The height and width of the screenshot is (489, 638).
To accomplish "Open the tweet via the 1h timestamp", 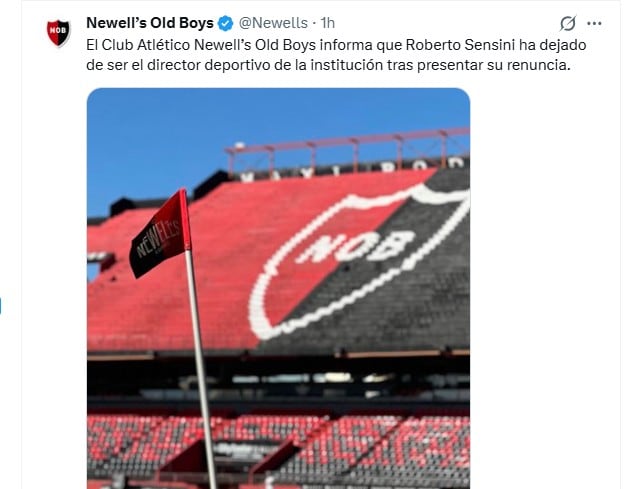I will [x=329, y=22].
